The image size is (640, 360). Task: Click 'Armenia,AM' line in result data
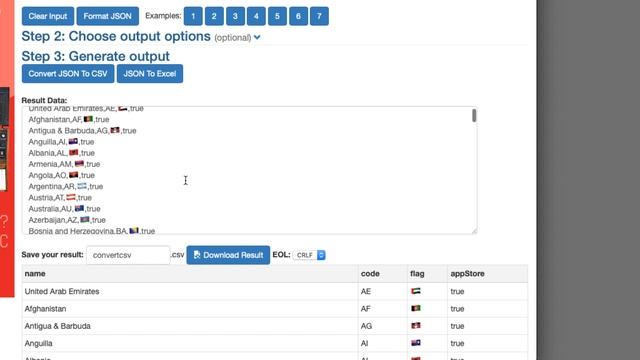pos(64,164)
